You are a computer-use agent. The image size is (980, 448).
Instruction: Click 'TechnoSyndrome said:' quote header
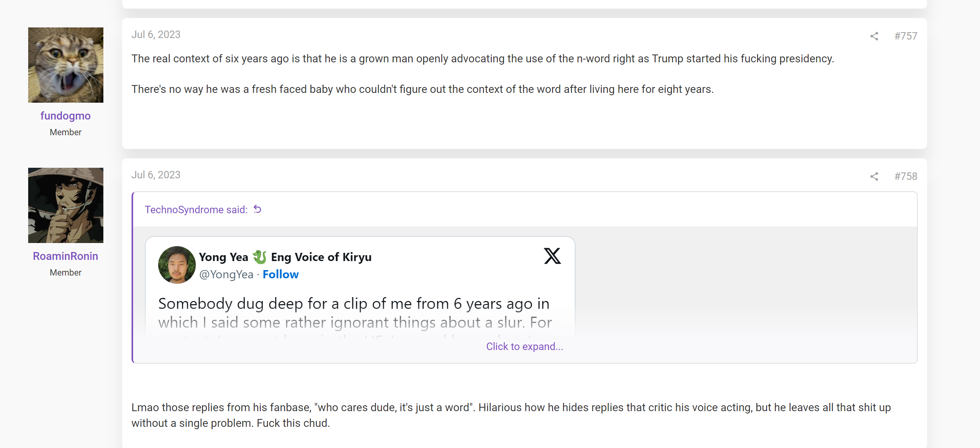(196, 210)
